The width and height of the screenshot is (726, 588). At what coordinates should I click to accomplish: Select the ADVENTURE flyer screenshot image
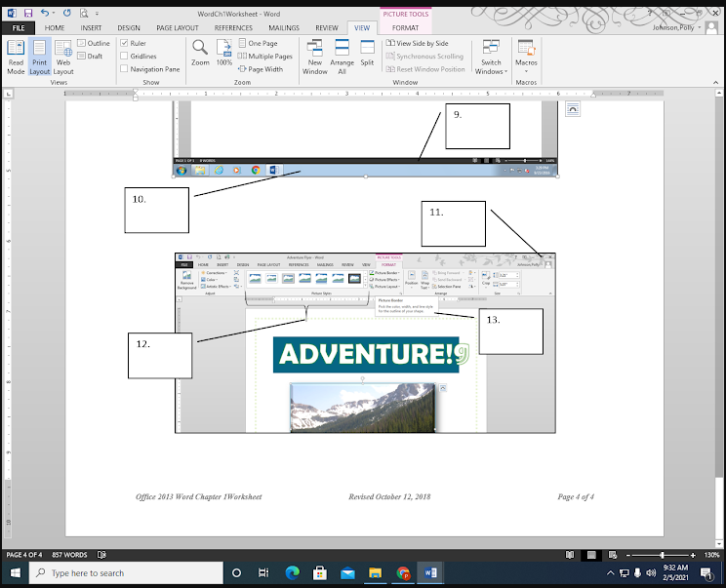[x=365, y=343]
